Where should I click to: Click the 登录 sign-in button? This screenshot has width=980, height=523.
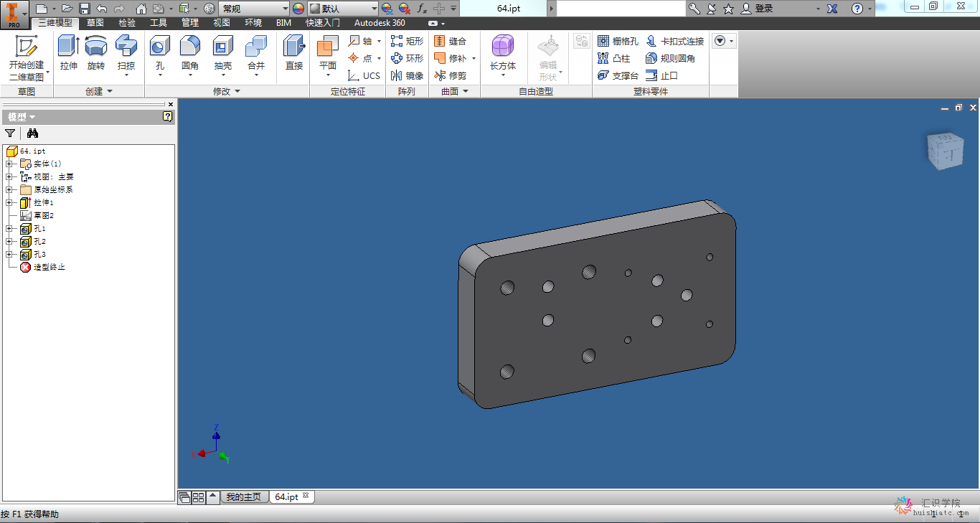point(758,9)
